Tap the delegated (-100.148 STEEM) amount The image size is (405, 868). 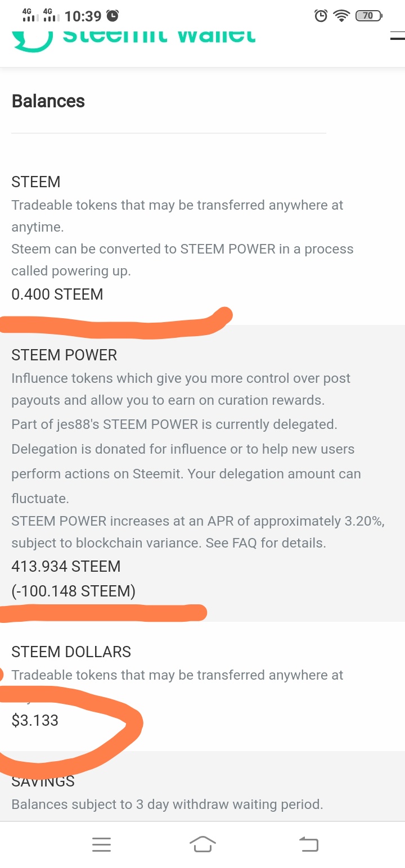coord(74,591)
